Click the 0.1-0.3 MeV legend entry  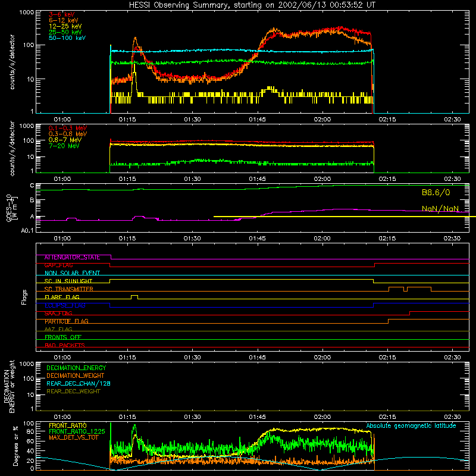pyautogui.click(x=68, y=128)
